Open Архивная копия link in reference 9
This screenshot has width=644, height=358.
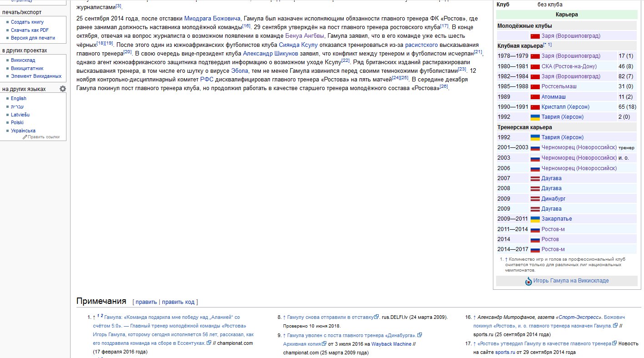[x=303, y=344]
